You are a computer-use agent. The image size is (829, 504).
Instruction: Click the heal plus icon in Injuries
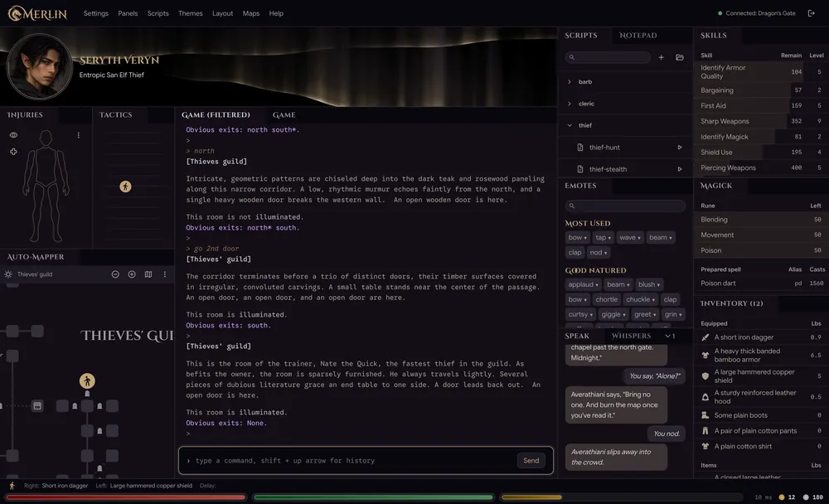point(13,152)
